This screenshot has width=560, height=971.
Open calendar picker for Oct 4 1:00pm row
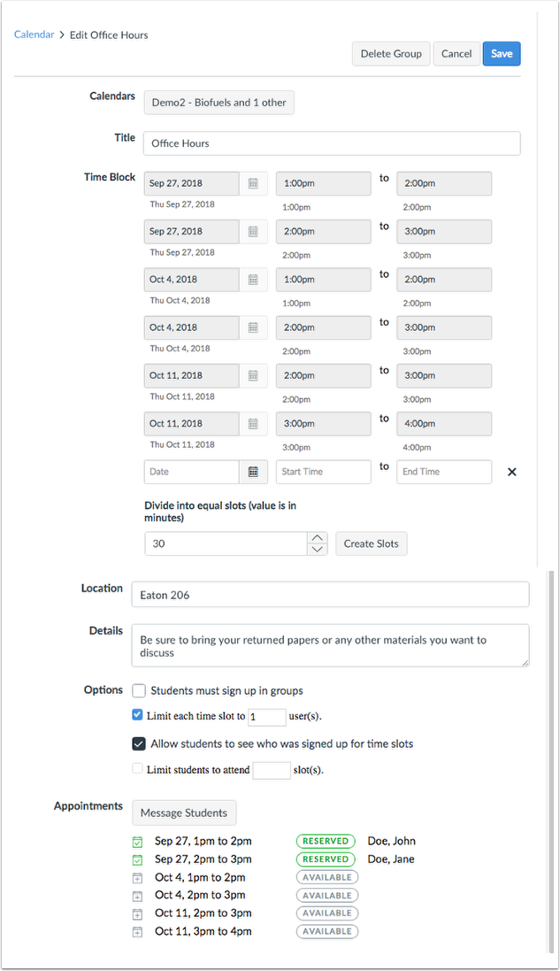click(x=253, y=280)
